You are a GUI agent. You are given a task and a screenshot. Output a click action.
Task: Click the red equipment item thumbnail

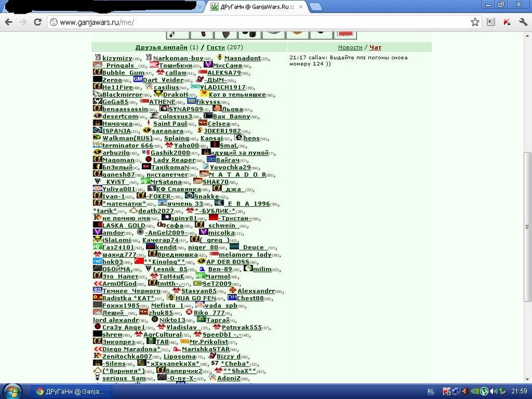(345, 34)
